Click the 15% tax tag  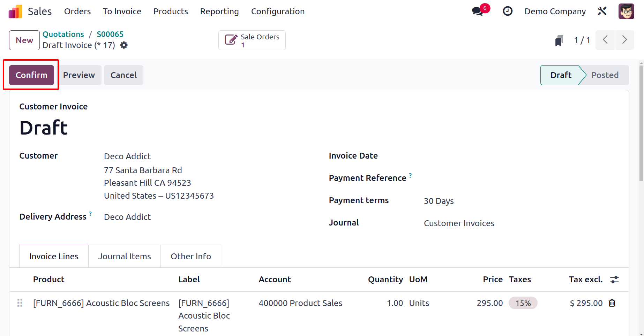pos(523,303)
